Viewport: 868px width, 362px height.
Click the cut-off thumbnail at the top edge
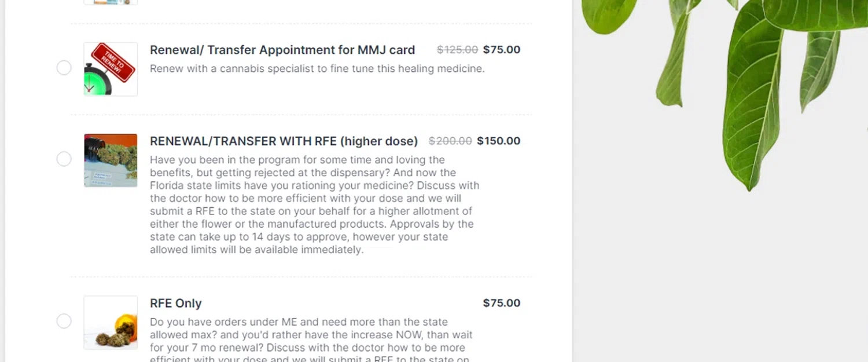(111, 2)
